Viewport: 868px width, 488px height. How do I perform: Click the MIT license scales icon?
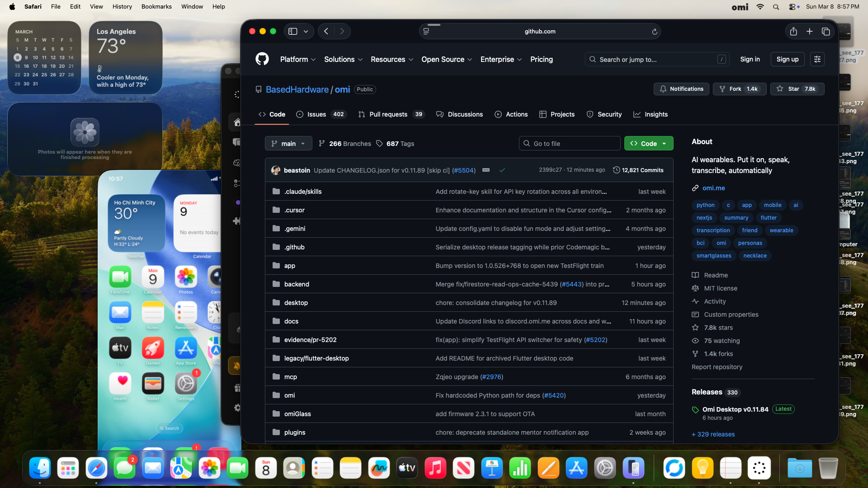click(696, 288)
